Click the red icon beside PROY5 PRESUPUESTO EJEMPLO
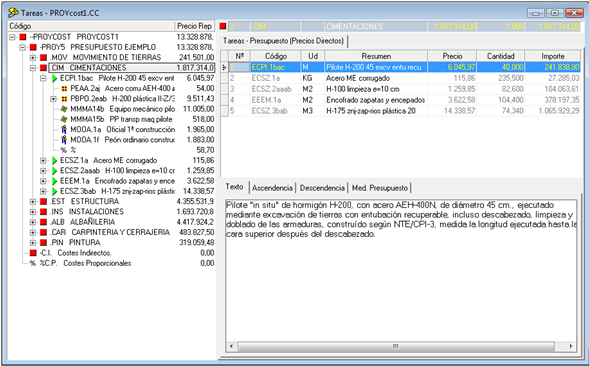 (33, 47)
